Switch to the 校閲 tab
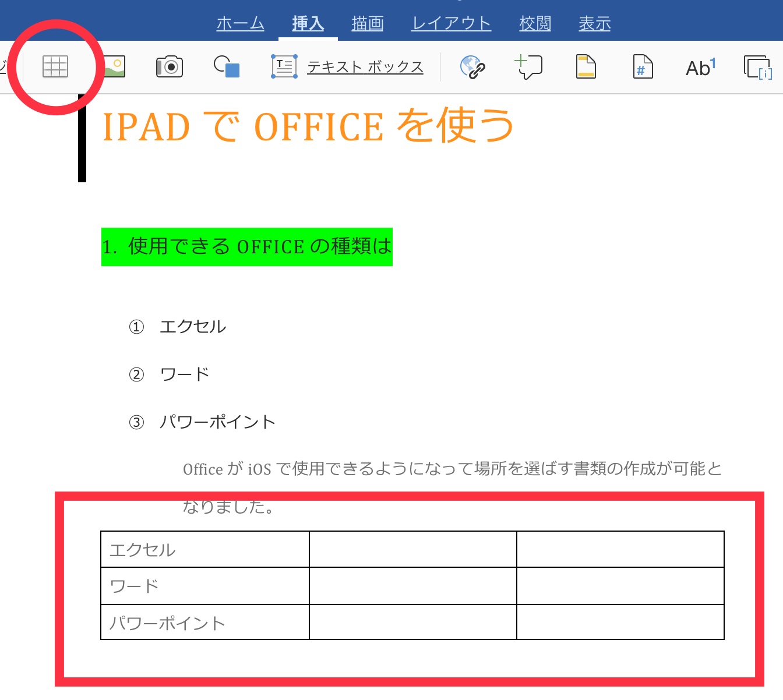This screenshot has width=783, height=700. click(x=535, y=23)
